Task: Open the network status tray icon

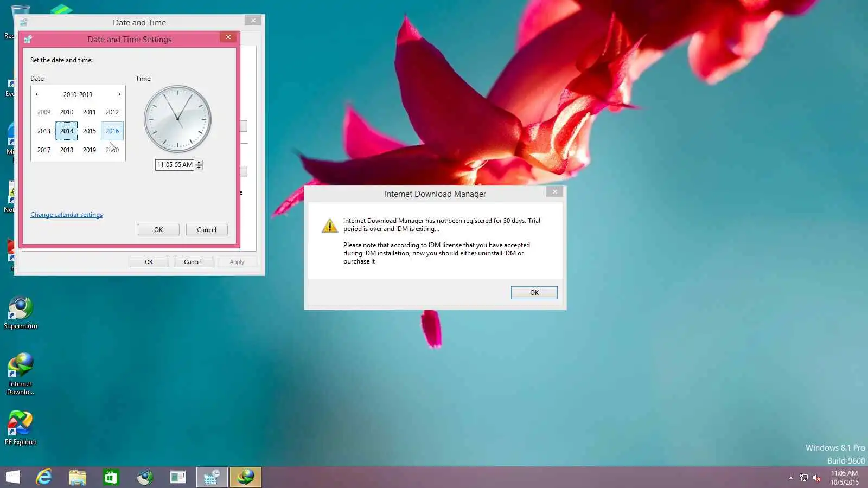Action: pos(804,478)
